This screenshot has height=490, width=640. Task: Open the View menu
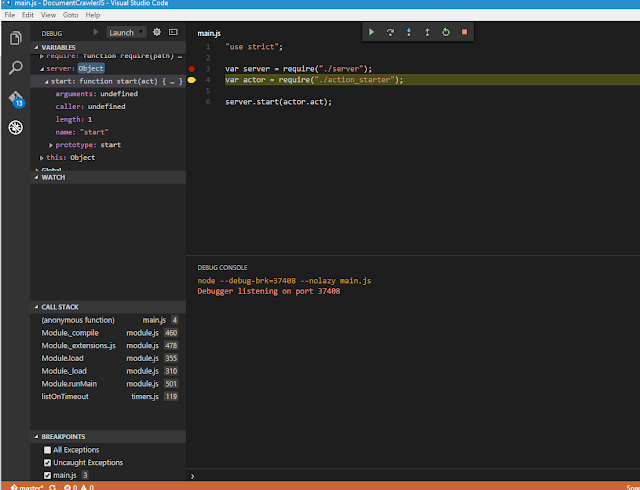point(48,15)
